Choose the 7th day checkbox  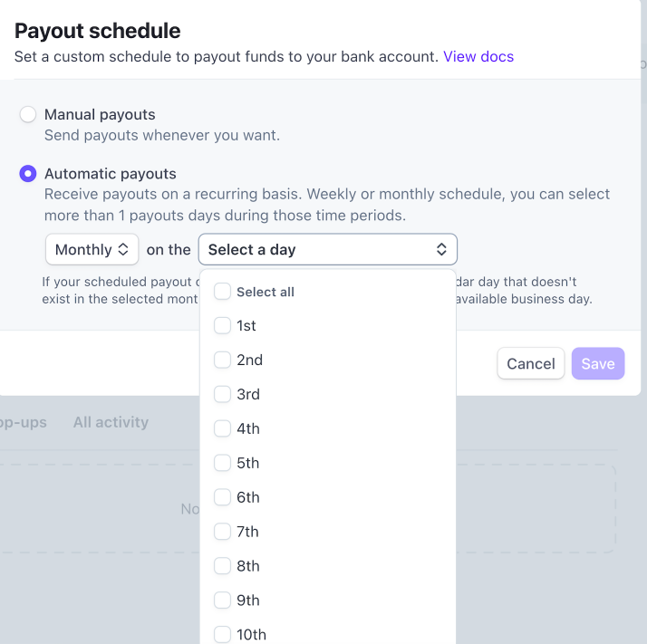coord(223,533)
